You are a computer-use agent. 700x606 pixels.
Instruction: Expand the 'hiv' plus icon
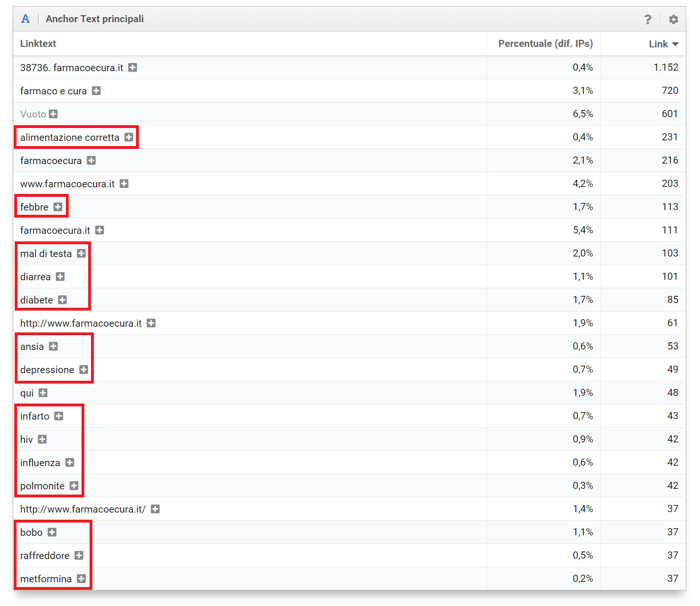(42, 439)
